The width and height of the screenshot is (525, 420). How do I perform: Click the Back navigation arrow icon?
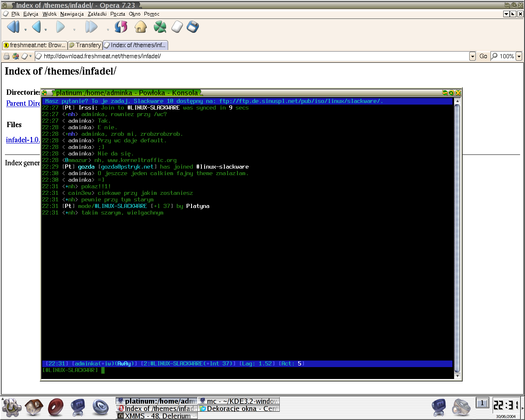tap(37, 27)
